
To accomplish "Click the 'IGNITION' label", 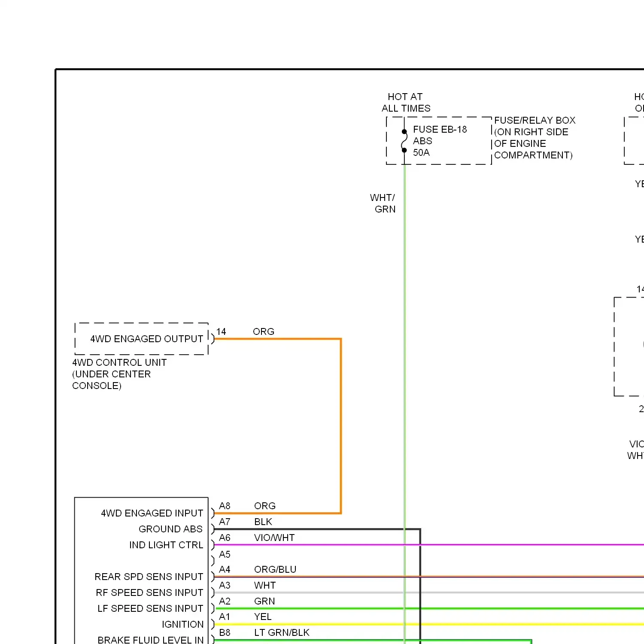I will pyautogui.click(x=182, y=624).
